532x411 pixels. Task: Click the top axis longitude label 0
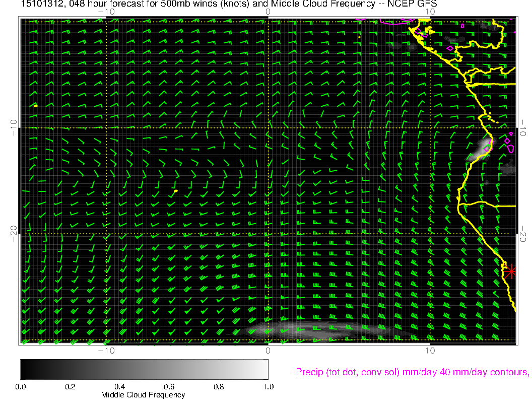coord(268,12)
